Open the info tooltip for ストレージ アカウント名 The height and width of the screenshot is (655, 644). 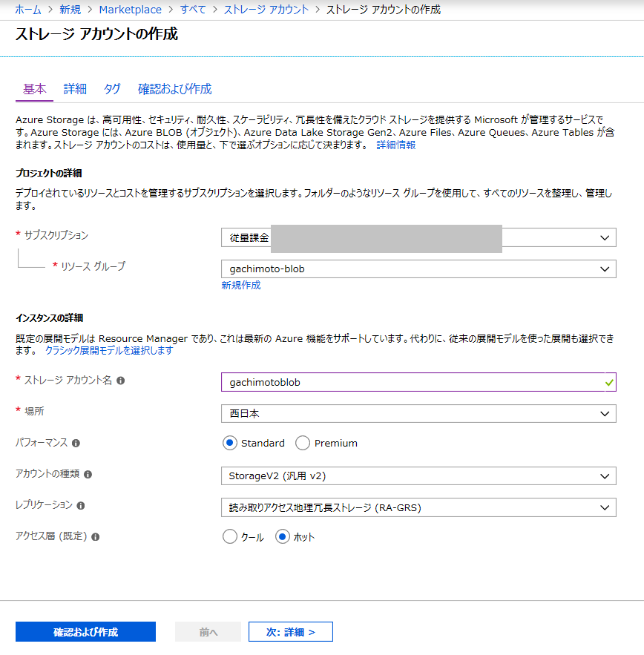click(x=121, y=381)
